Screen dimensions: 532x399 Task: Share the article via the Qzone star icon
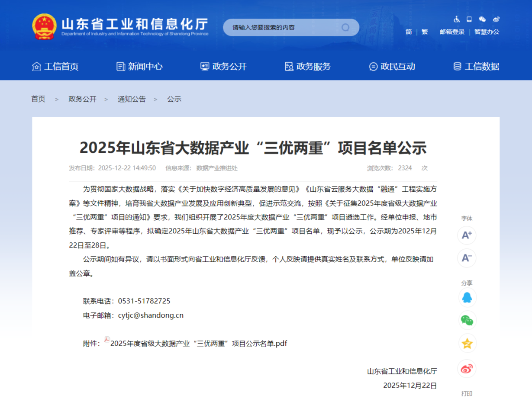[467, 343]
